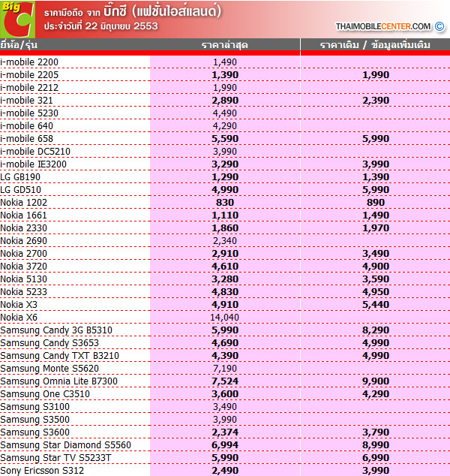Image resolution: width=450 pixels, height=476 pixels.
Task: Click the latest price 2,340 for Nokia 2690
Action: (225, 241)
